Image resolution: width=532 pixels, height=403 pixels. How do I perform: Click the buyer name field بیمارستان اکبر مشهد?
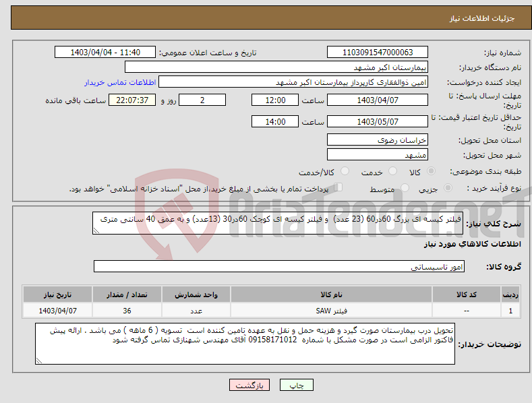pyautogui.click(x=276, y=67)
